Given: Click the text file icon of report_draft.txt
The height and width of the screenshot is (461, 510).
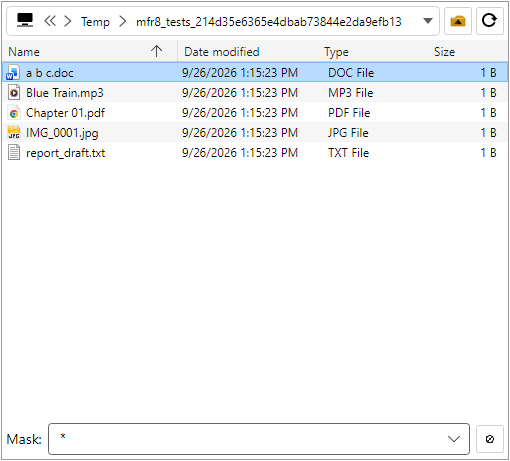Looking at the screenshot, I should pos(14,153).
